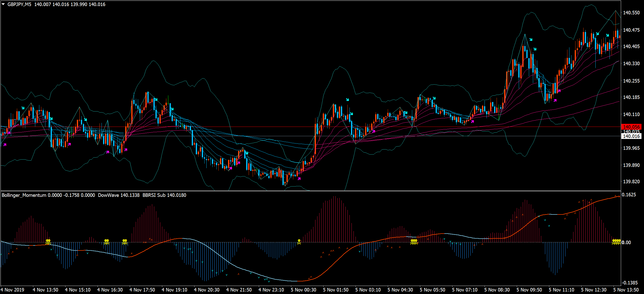Select the skull cluster at the indicator's right edge
The height and width of the screenshot is (294, 644).
[616, 242]
